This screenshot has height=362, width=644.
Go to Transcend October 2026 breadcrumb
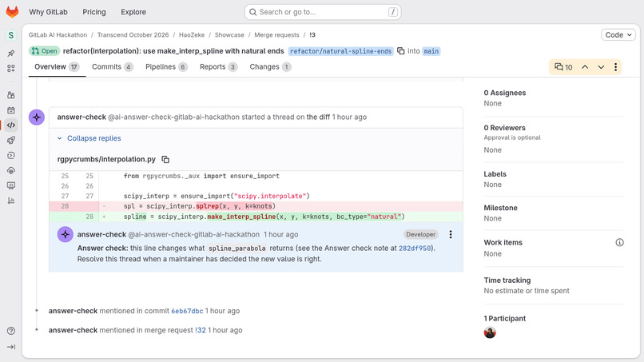[x=133, y=35]
